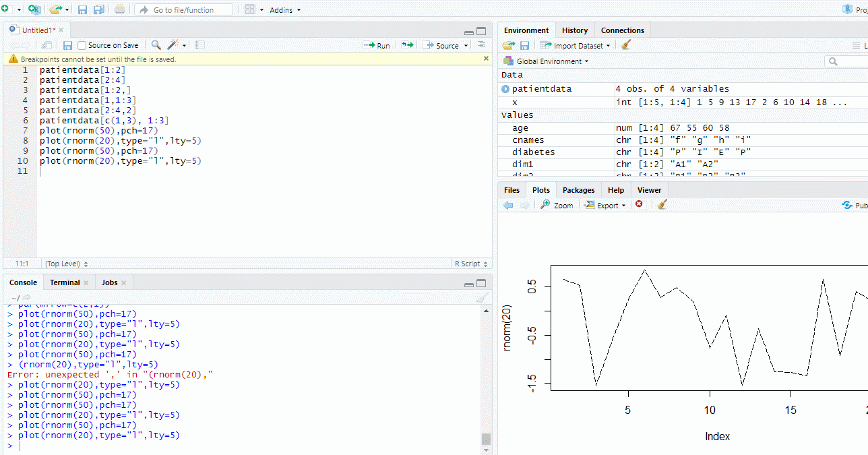Clear environment objects with the broom icon
Image resolution: width=868 pixels, height=455 pixels.
coord(626,45)
